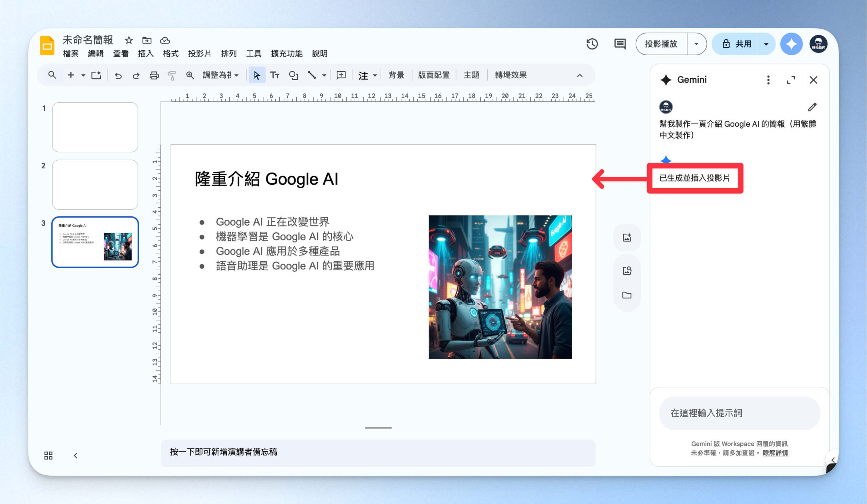The width and height of the screenshot is (867, 504).
Task: Click the 瞭解詳情 link
Action: click(x=775, y=453)
